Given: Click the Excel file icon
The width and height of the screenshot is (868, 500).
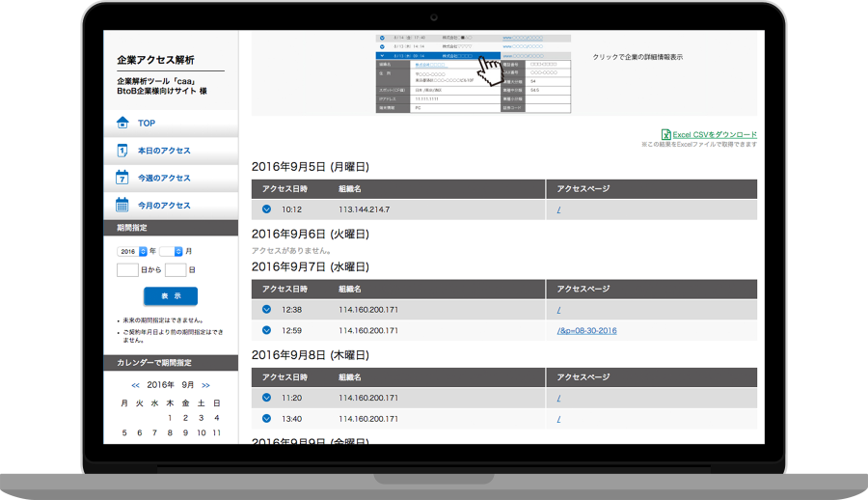Looking at the screenshot, I should [665, 134].
